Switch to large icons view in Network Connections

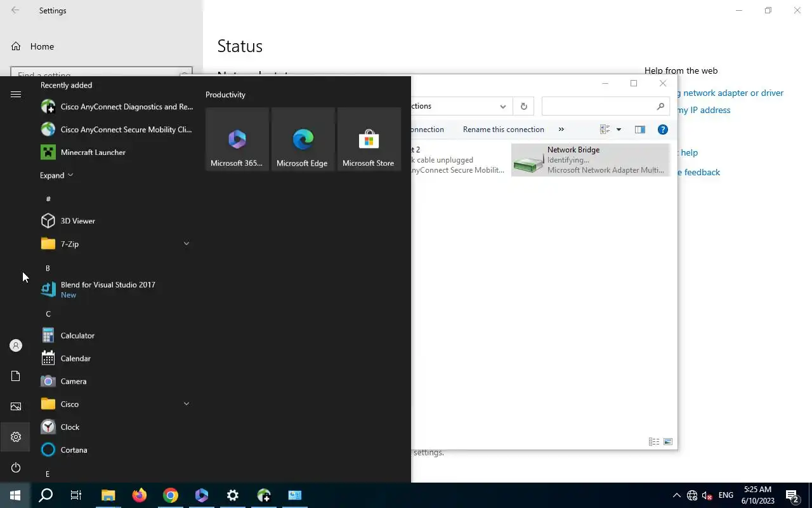pos(668,441)
